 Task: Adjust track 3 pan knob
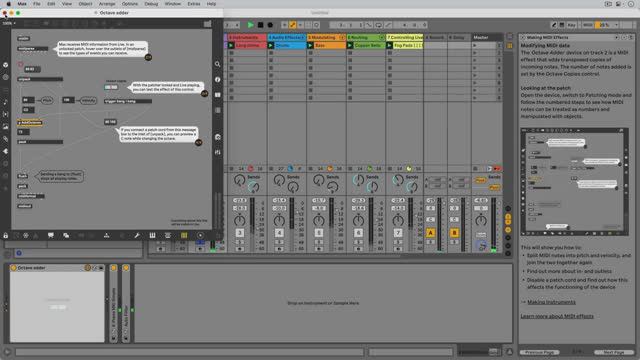(x=240, y=221)
